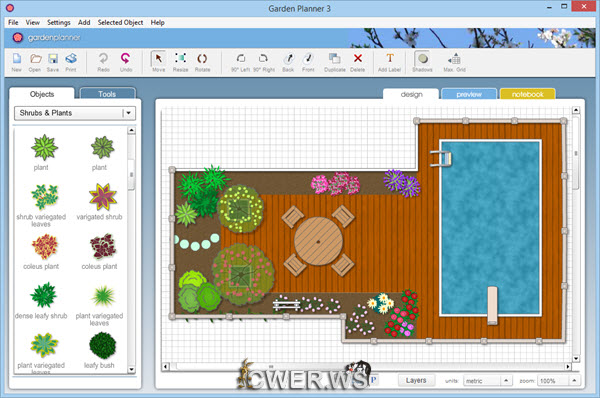The height and width of the screenshot is (398, 600).
Task: Switch to the Objects tab
Action: 42,94
